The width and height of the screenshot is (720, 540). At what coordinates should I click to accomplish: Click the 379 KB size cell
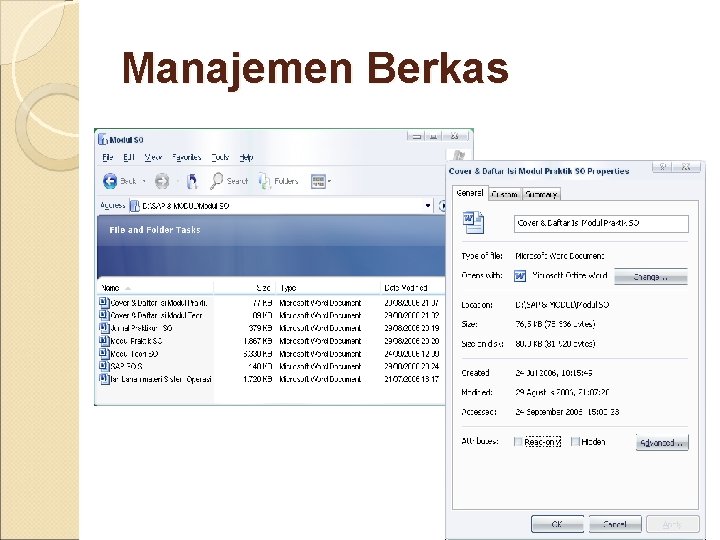pos(260,328)
